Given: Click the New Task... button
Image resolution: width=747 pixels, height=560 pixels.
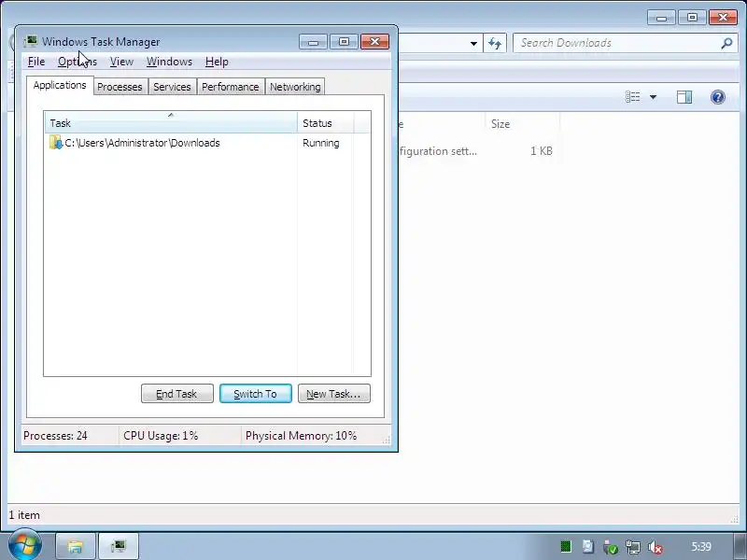Looking at the screenshot, I should [x=333, y=394].
